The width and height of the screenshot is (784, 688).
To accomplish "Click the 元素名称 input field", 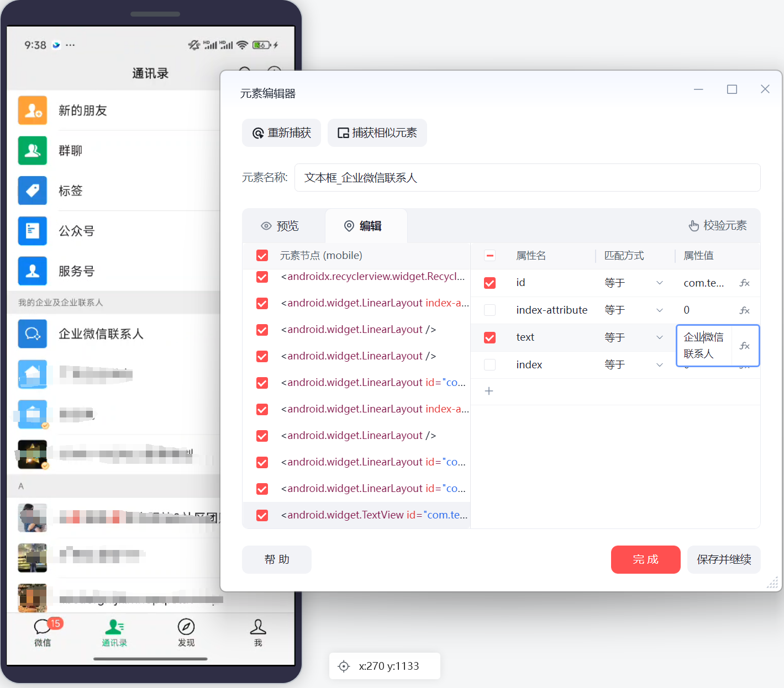I will 527,178.
